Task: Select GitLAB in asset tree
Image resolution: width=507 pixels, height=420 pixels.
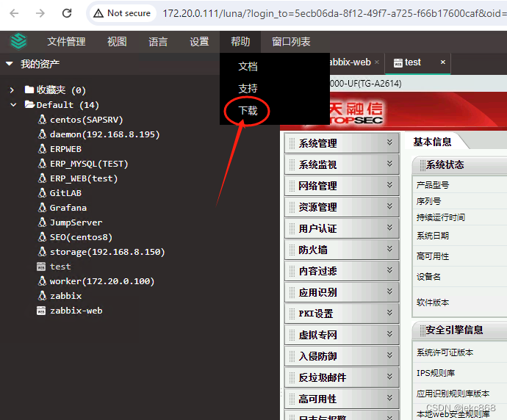Action: (x=65, y=193)
